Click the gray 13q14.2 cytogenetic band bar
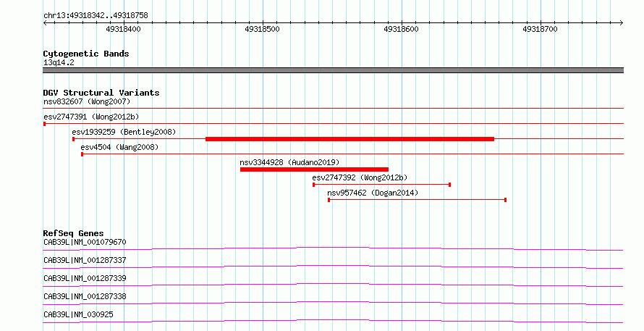 pos(333,70)
